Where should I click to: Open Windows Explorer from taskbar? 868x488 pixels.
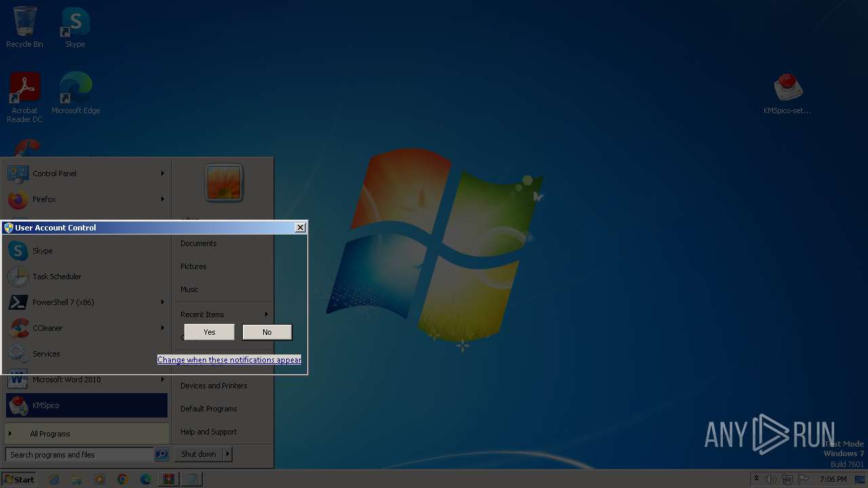77,479
